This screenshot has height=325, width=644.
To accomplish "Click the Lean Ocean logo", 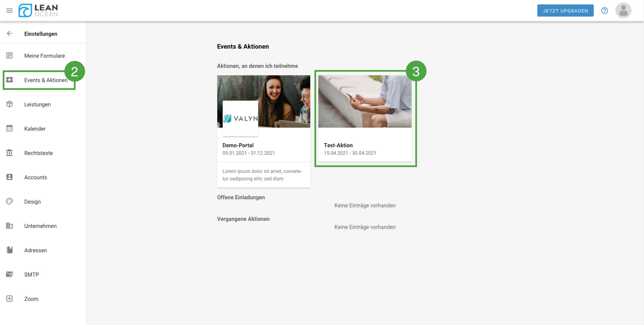I will (x=38, y=10).
